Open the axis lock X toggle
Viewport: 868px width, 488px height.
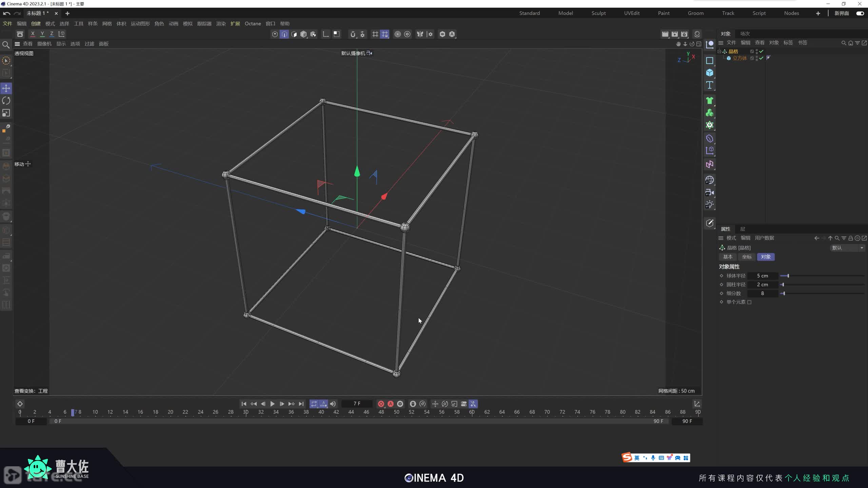click(x=33, y=34)
